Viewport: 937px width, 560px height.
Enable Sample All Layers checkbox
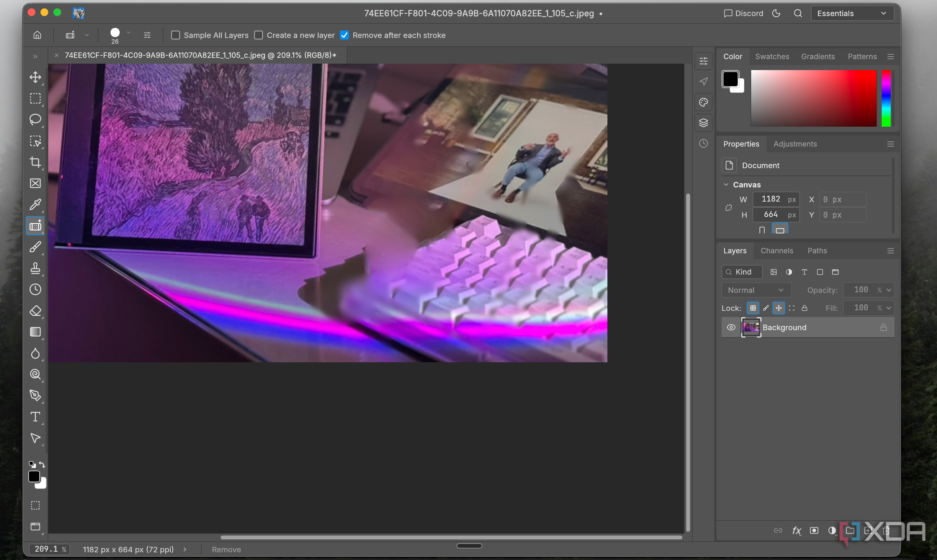pyautogui.click(x=176, y=35)
